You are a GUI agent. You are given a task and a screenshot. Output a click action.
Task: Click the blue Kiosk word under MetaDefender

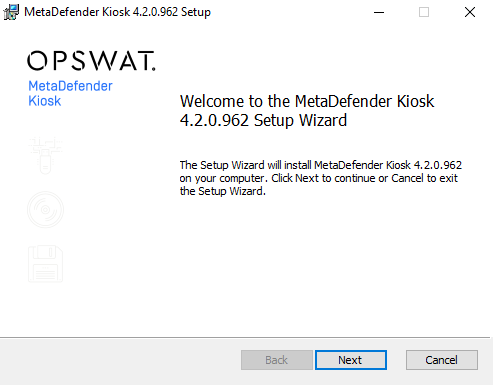[45, 101]
